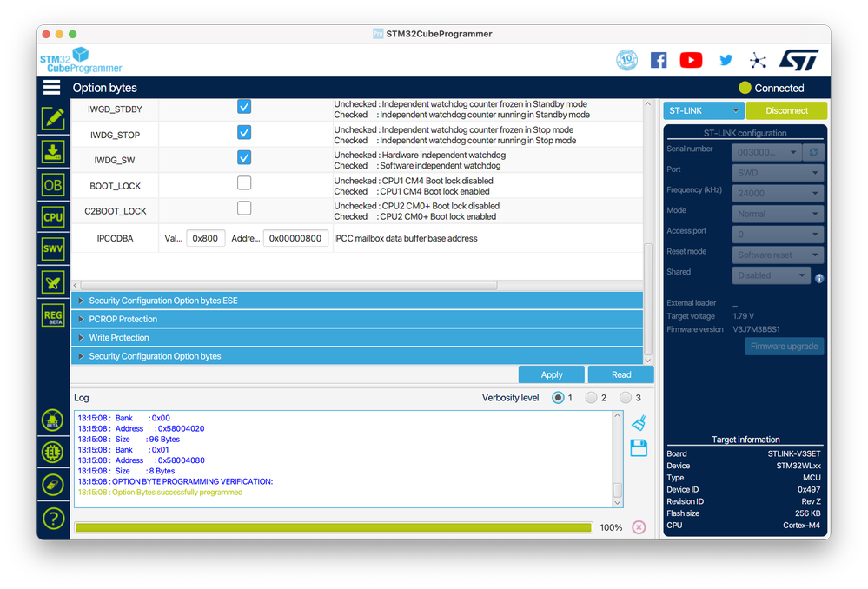Open the ST community network icon

[758, 60]
